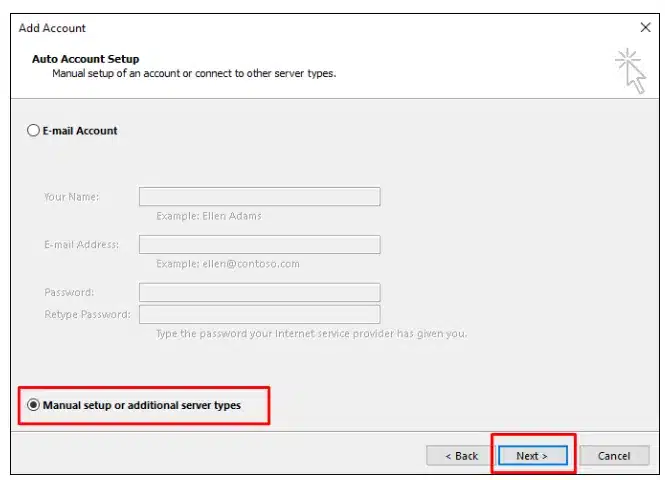Go back with the Back button

pos(461,456)
